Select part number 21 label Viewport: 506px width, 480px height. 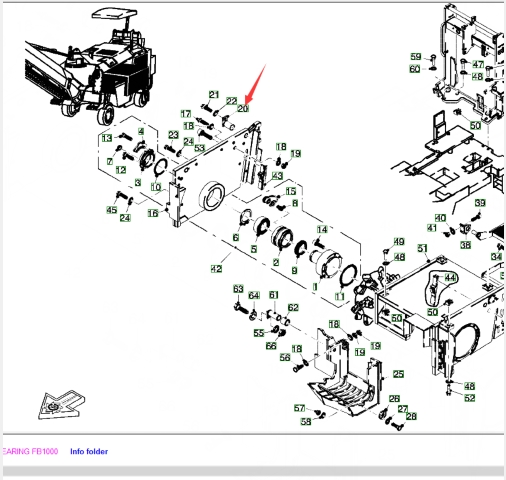coord(214,95)
